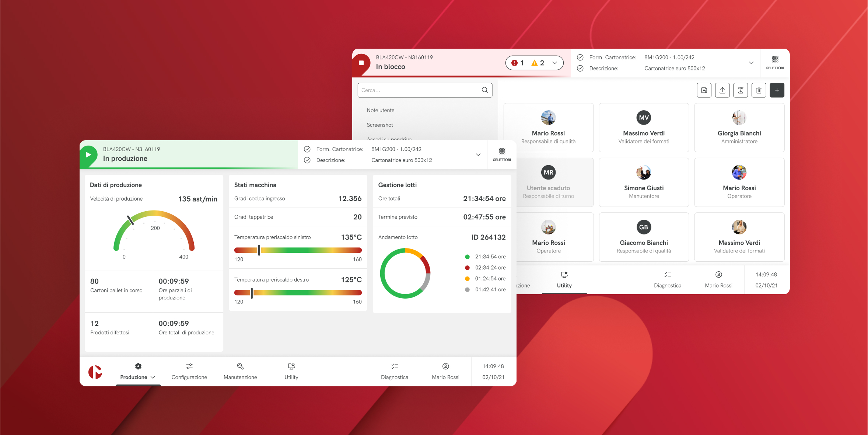
Task: Click the green play In produzione button
Action: 88,154
